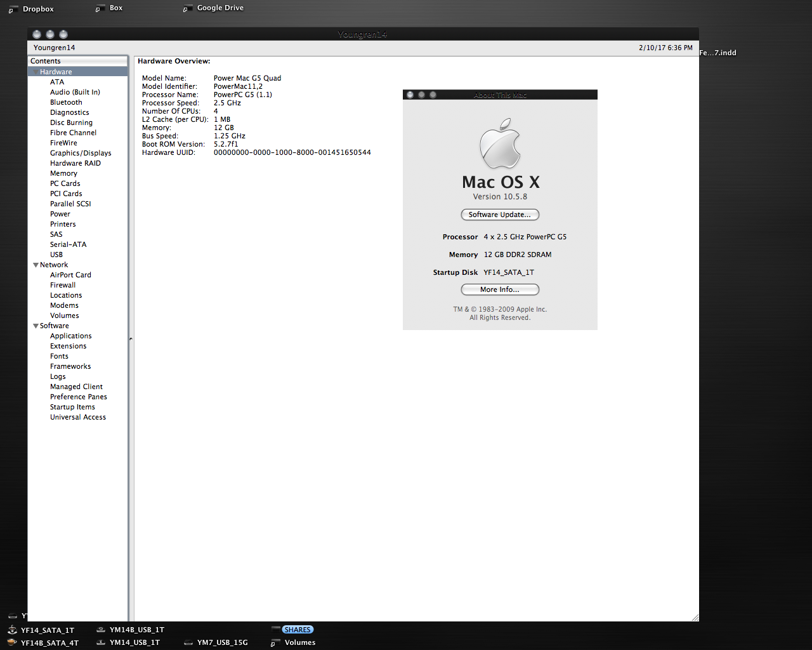Select Memory in the sidebar
Screen dimensions: 812x650
click(63, 173)
